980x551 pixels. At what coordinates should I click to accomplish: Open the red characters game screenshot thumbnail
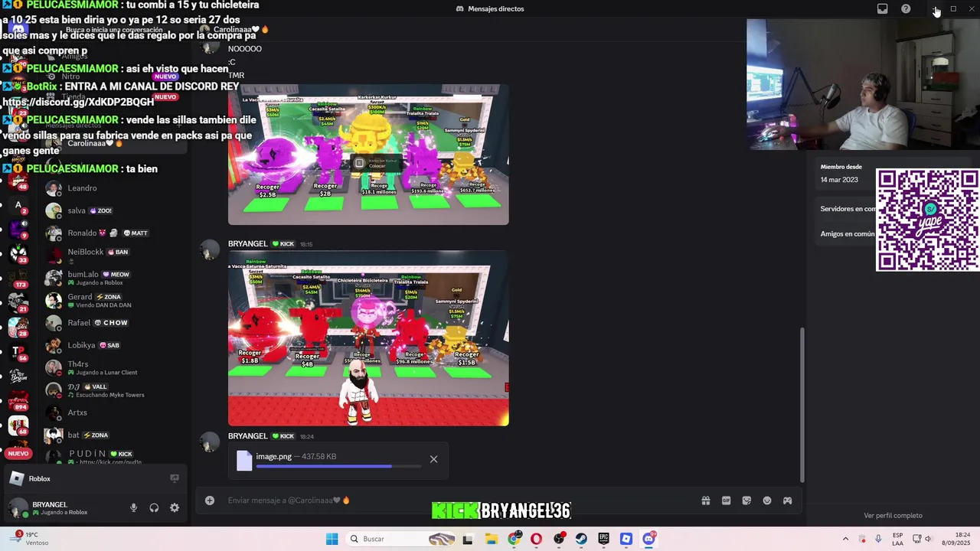[368, 338]
